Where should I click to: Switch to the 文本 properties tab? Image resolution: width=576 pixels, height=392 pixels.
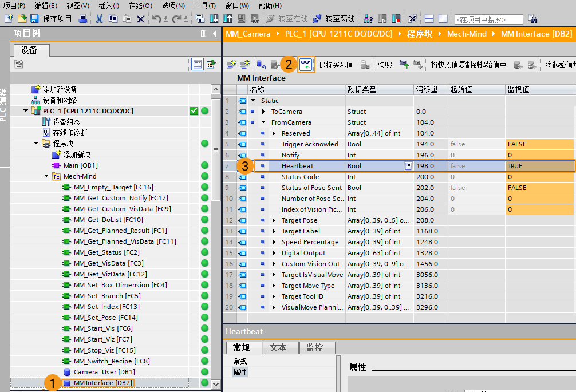281,347
